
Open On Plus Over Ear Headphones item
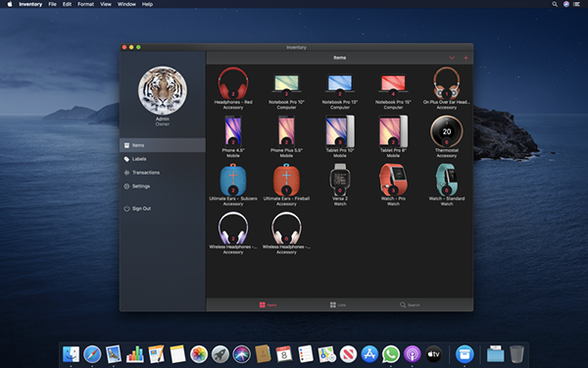(446, 88)
